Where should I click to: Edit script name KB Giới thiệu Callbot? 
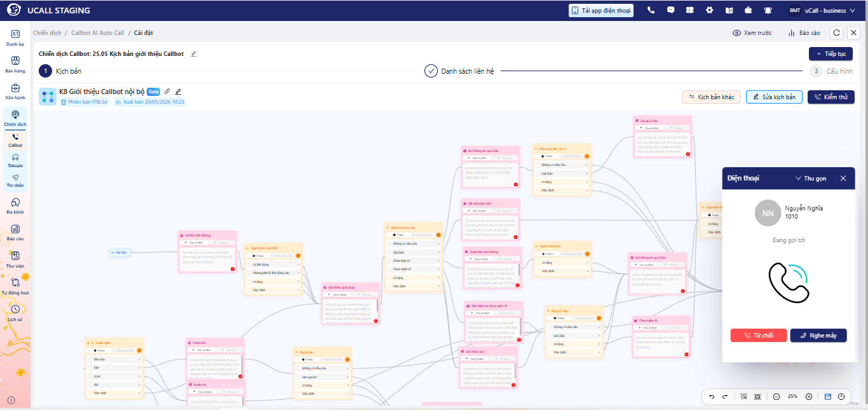[x=179, y=92]
